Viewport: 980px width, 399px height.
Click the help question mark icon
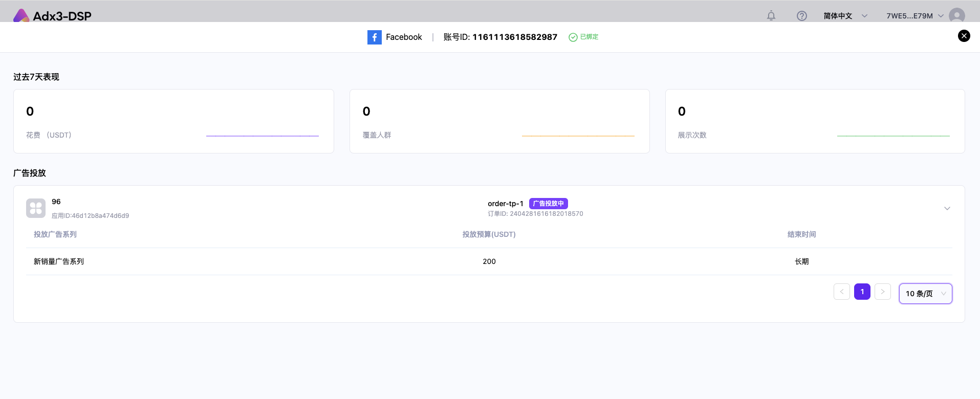pos(801,16)
